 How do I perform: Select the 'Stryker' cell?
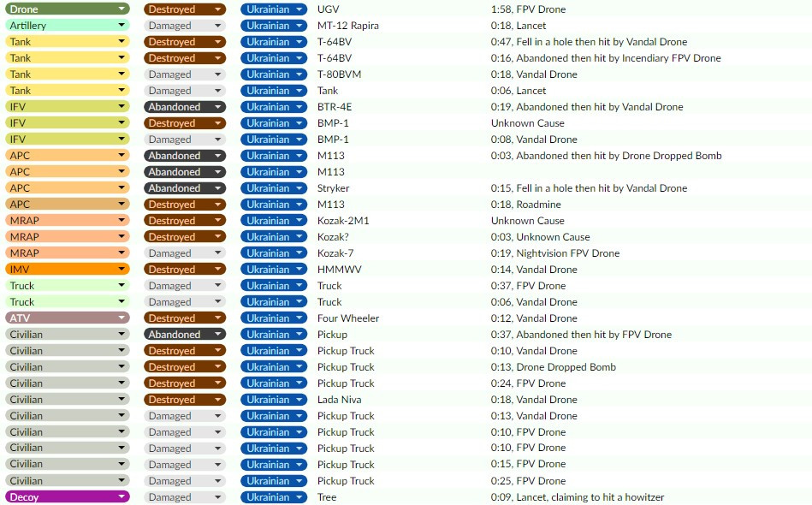(x=334, y=188)
